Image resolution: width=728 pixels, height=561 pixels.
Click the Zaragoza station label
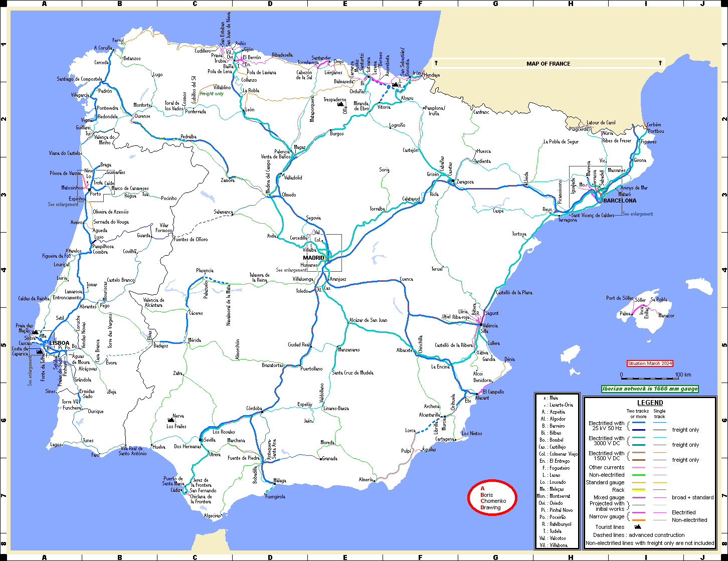465,182
